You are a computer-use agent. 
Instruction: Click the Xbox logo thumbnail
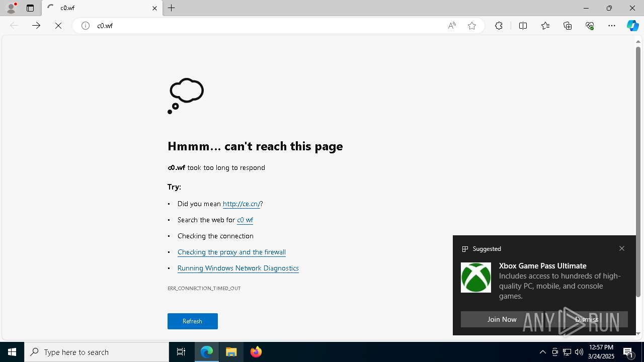click(x=476, y=278)
